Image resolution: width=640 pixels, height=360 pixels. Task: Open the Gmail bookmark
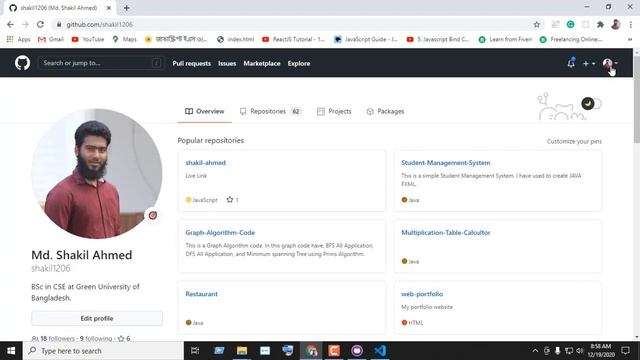click(51, 39)
